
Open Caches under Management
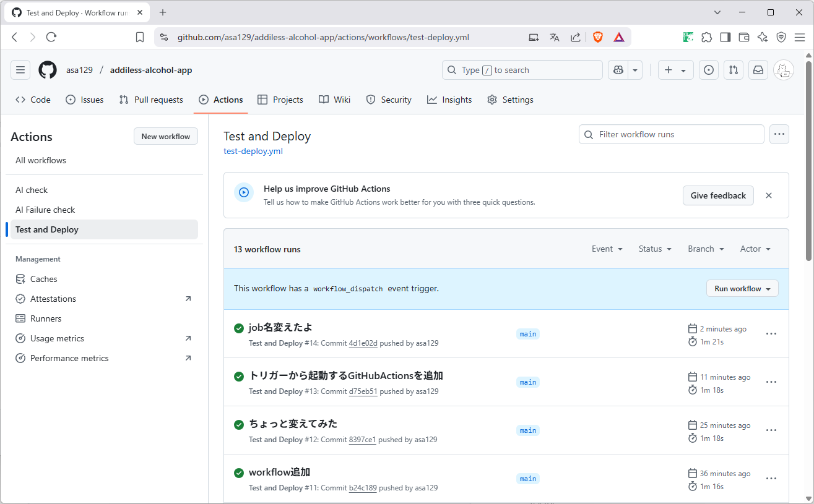point(104,279)
